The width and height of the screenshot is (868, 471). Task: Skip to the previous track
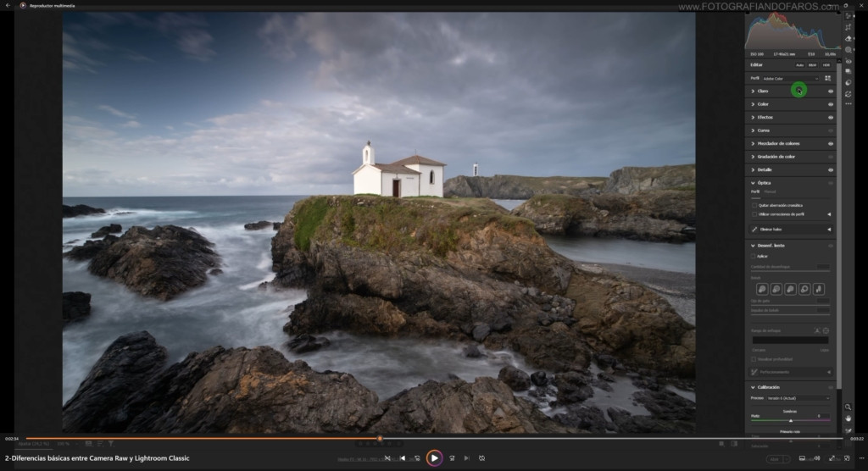403,458
